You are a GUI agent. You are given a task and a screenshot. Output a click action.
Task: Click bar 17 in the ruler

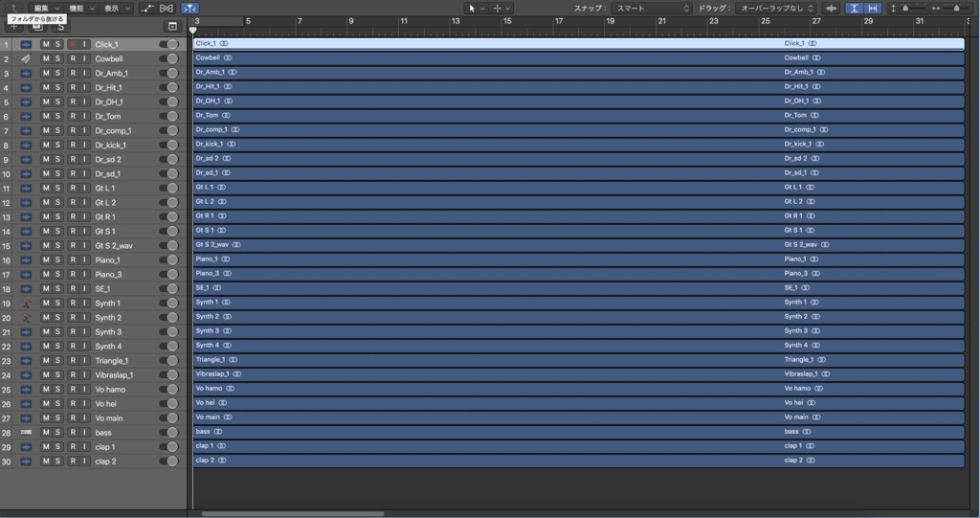558,21
